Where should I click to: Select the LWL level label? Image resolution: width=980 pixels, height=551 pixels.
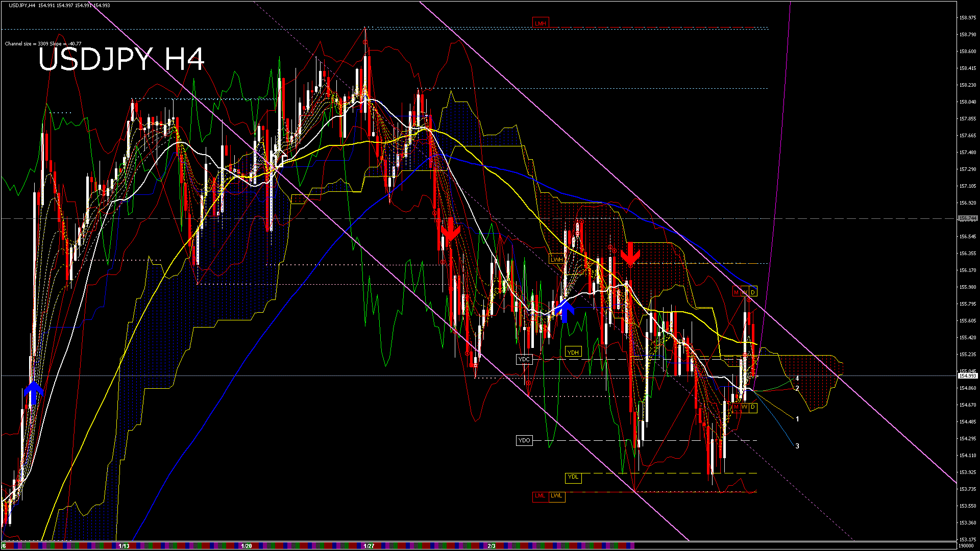pos(557,496)
